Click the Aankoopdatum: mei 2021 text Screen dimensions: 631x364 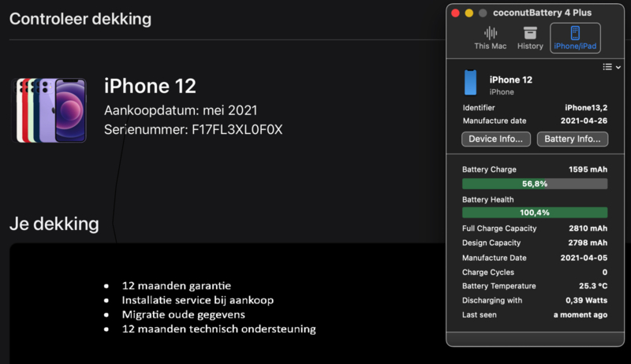[x=181, y=110]
